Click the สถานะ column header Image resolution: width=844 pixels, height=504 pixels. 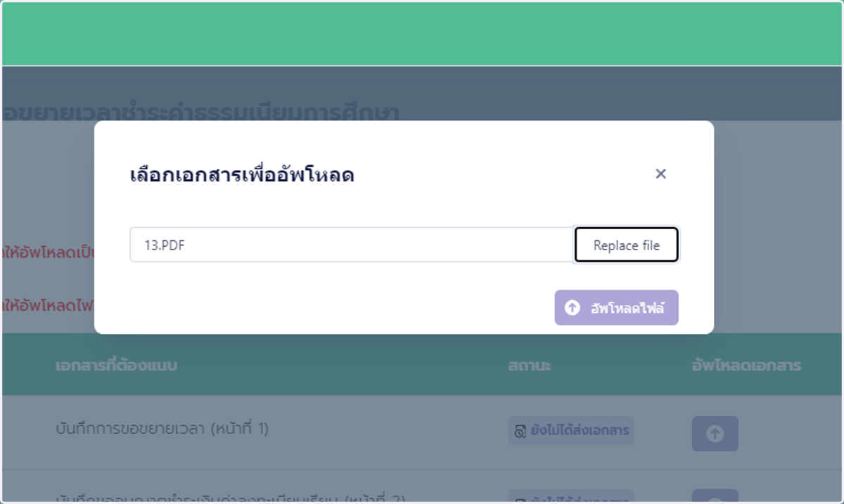pyautogui.click(x=530, y=366)
